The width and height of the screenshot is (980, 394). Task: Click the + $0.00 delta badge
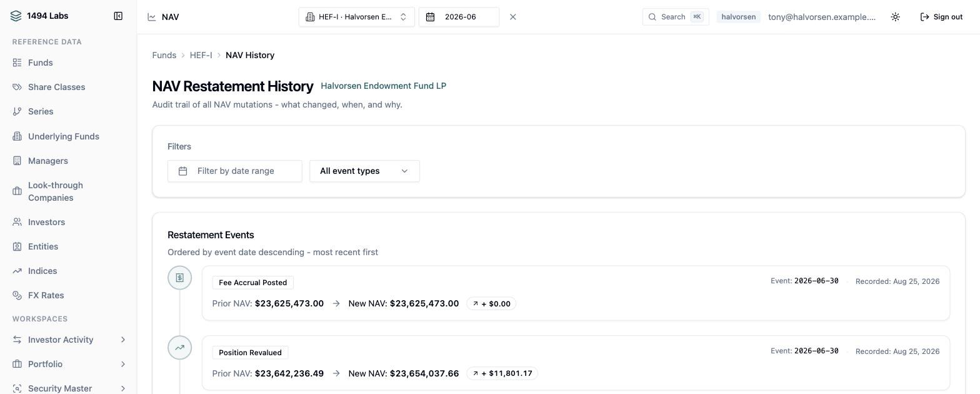[x=491, y=304]
